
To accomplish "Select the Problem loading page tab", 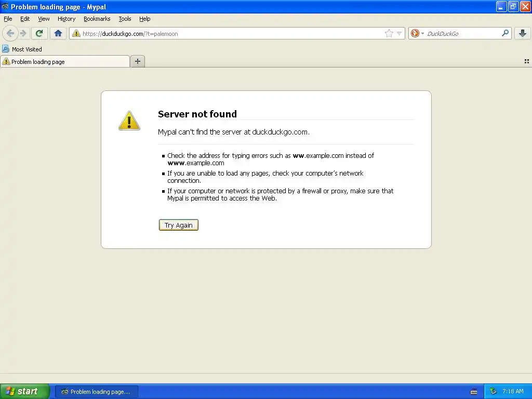I will [65, 62].
